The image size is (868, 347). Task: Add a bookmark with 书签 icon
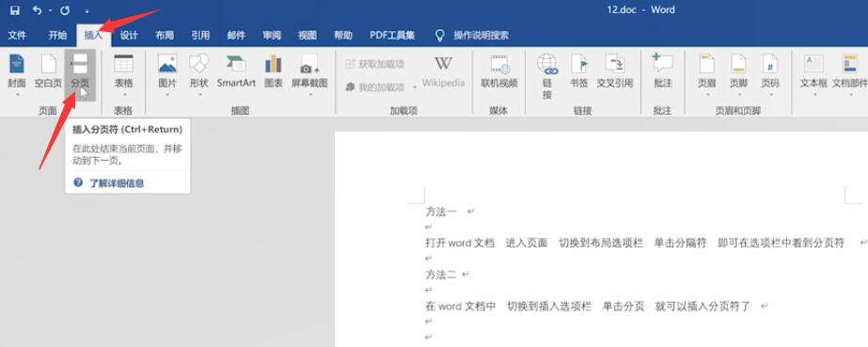click(579, 71)
